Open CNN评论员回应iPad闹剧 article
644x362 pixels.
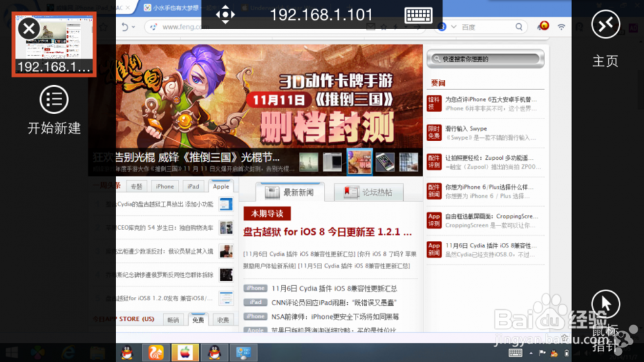tap(334, 303)
